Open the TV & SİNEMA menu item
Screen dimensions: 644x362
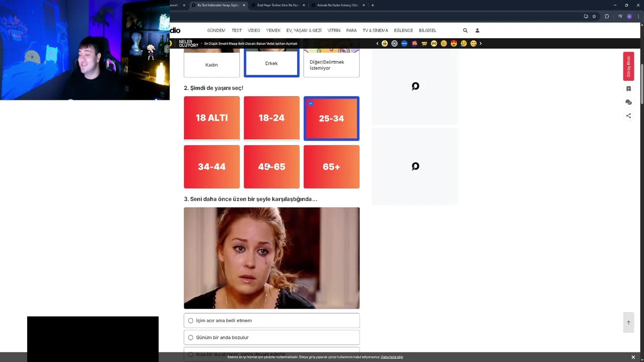375,30
